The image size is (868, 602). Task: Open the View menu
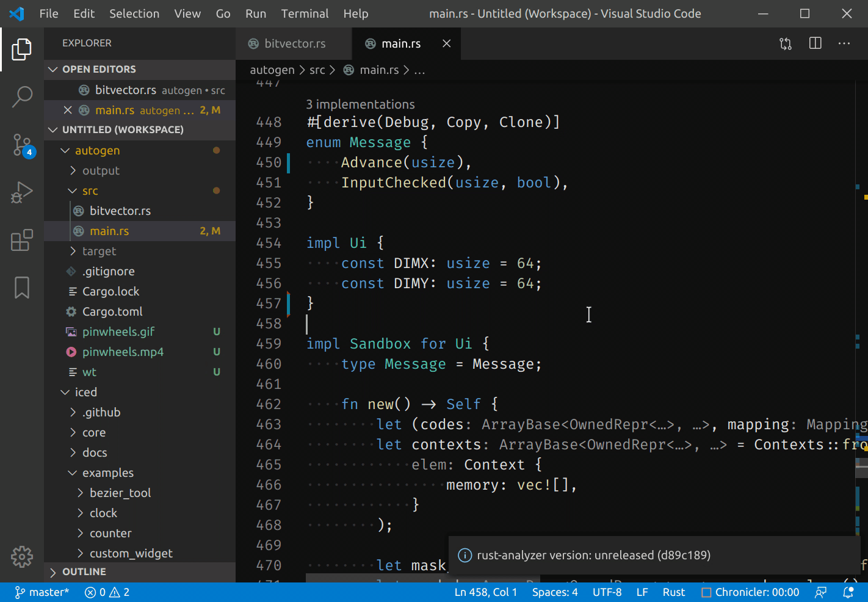coord(187,13)
